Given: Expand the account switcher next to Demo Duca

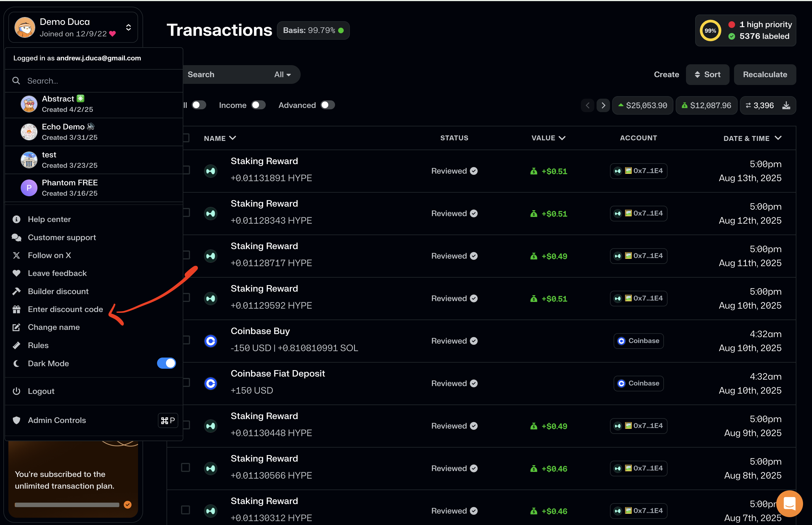Looking at the screenshot, I should pyautogui.click(x=129, y=27).
